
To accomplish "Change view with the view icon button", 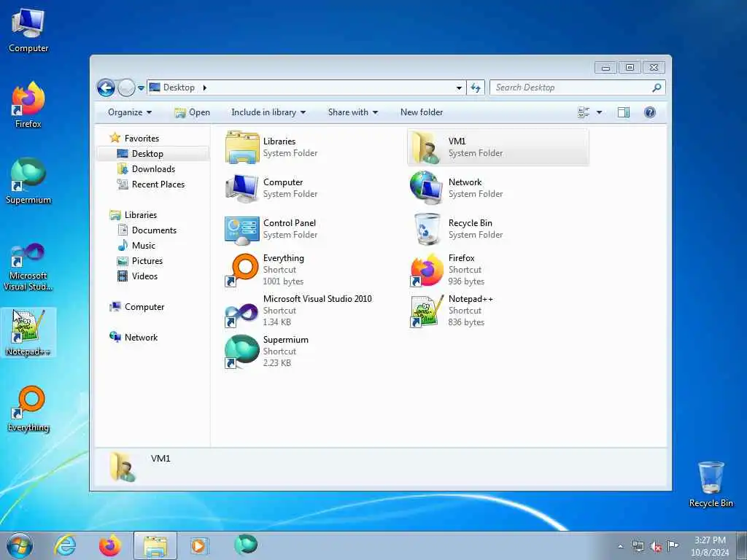I will (584, 112).
